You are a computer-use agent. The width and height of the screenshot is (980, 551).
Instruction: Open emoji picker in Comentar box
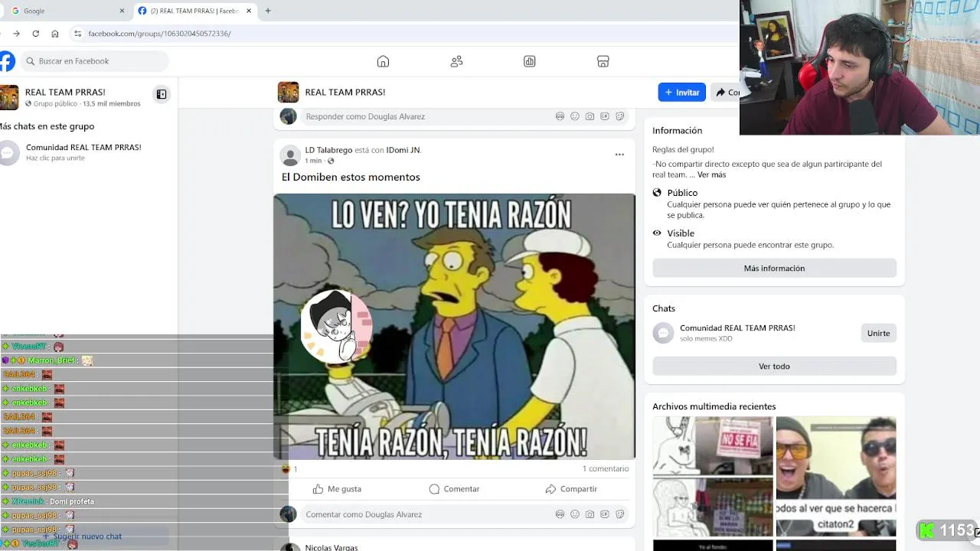click(x=575, y=514)
